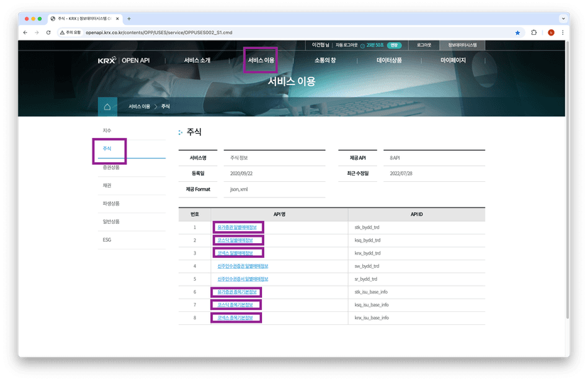Select the 주식 - KRX browser tab
The width and height of the screenshot is (588, 381).
coord(85,18)
